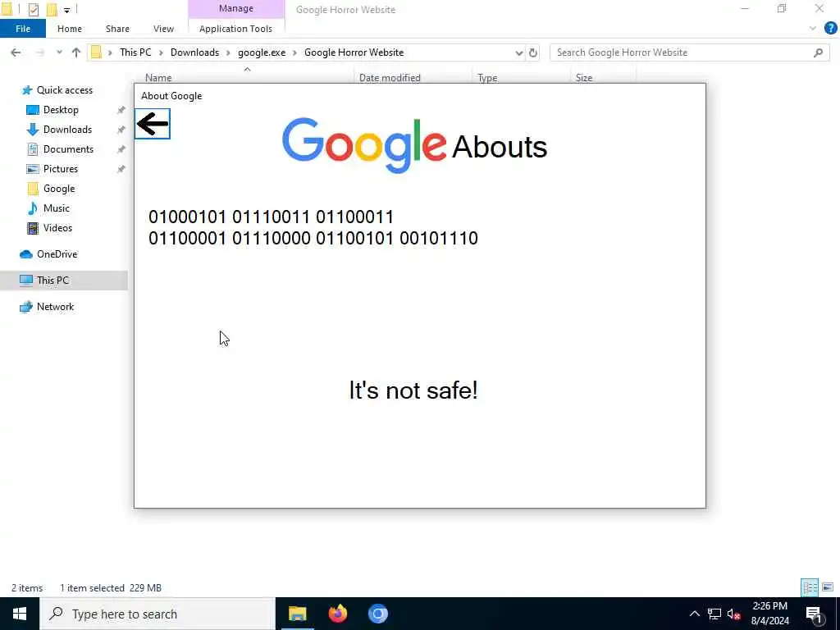Switch to the Home ribbon tab
The height and width of the screenshot is (630, 840).
tap(70, 29)
